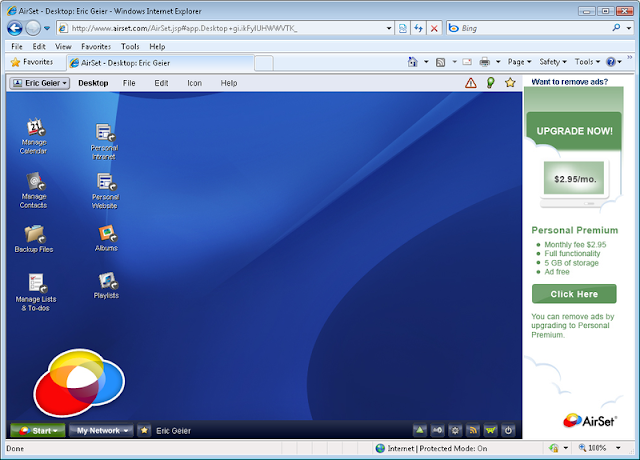Screen dimensions: 640x460
Task: Open the address bar history dropdown arrow
Action: (x=389, y=28)
